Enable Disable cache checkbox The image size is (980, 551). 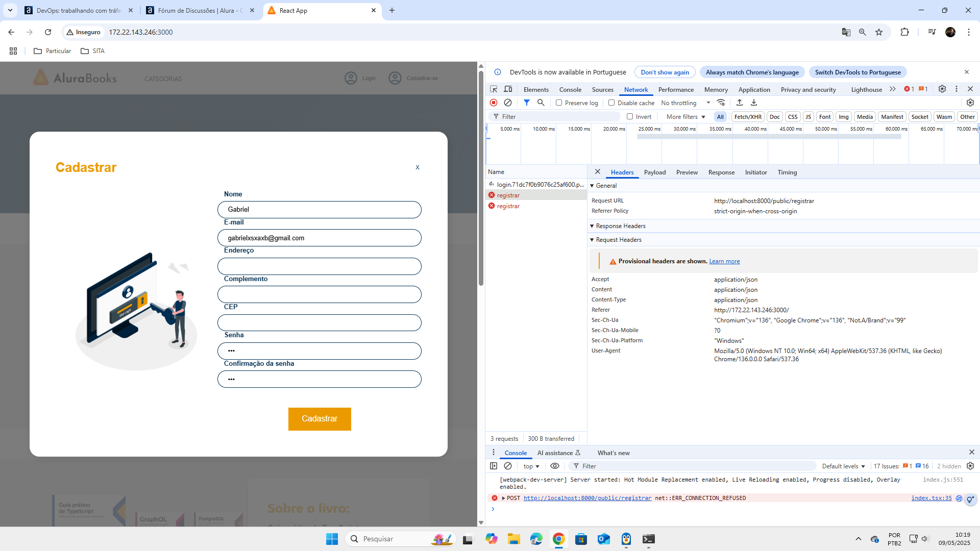(611, 103)
